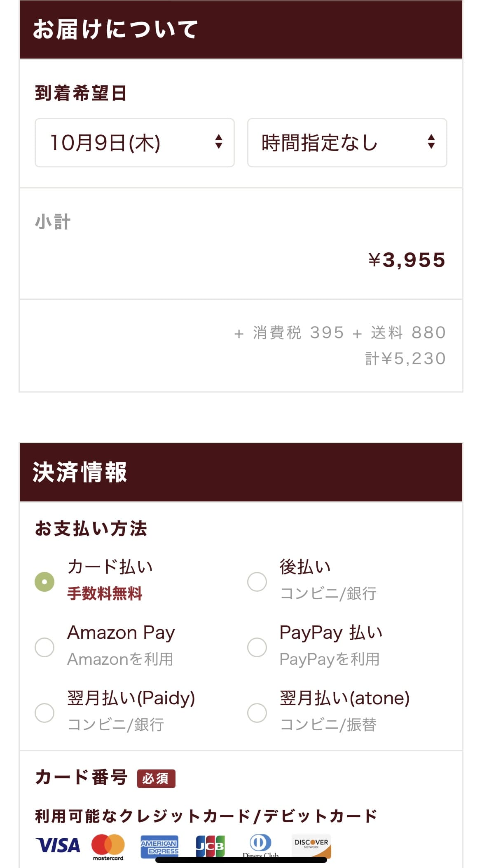This screenshot has width=482, height=868.
Task: Click the VISA card logo
Action: (x=58, y=845)
